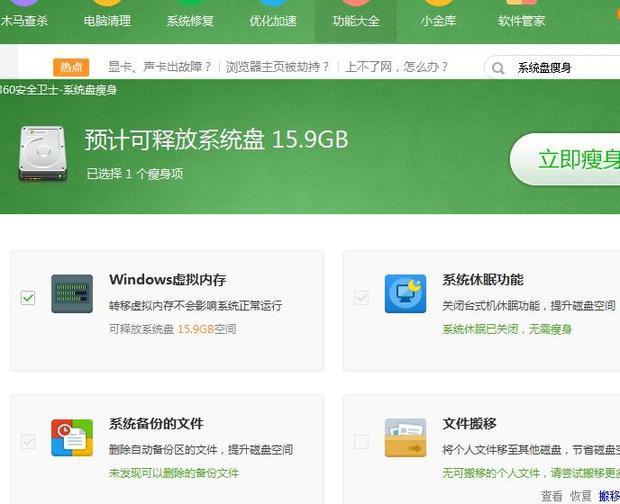Image resolution: width=620 pixels, height=504 pixels.
Task: Click text 系统休眠已关闭，无需瘦身
Action: coord(507,329)
